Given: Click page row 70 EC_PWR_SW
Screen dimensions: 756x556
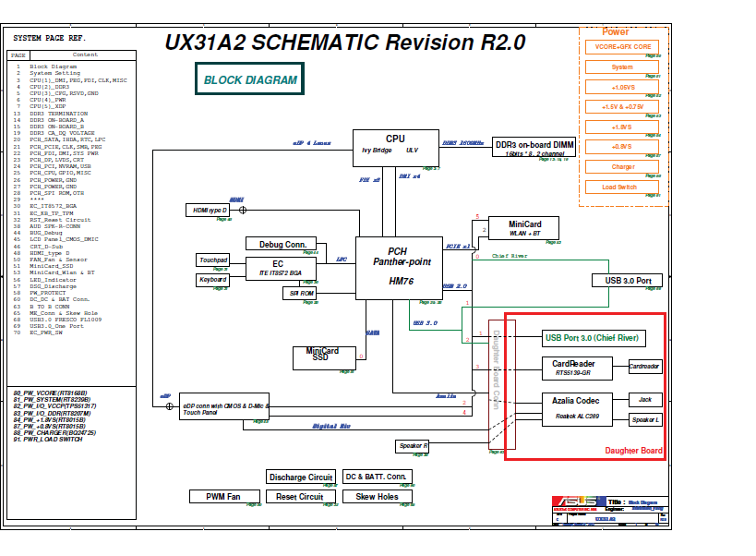Looking at the screenshot, I should coord(38,332).
